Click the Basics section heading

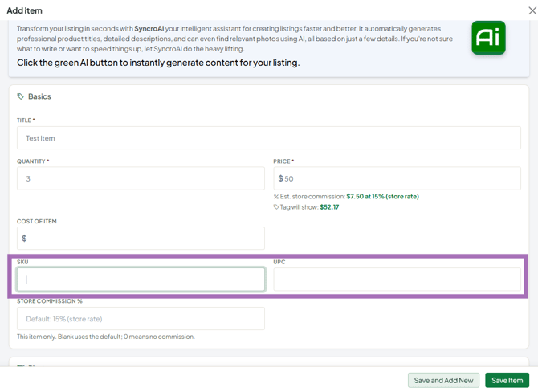point(39,96)
